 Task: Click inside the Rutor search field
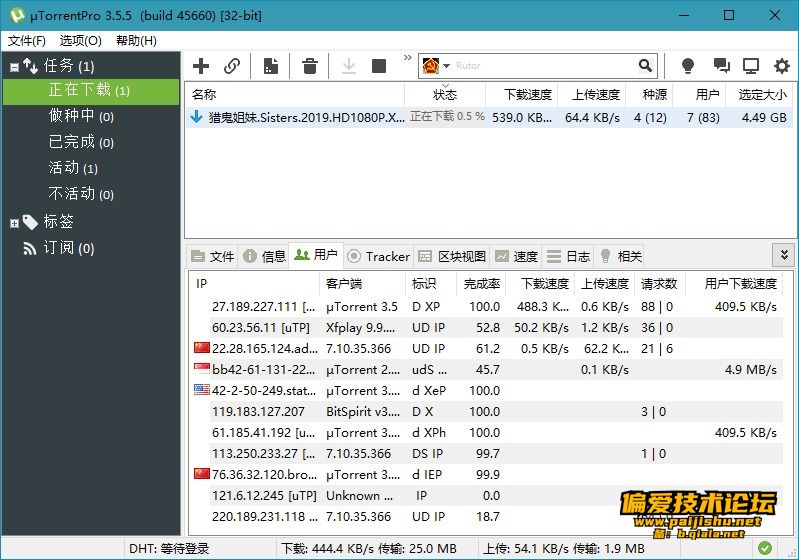(x=543, y=66)
